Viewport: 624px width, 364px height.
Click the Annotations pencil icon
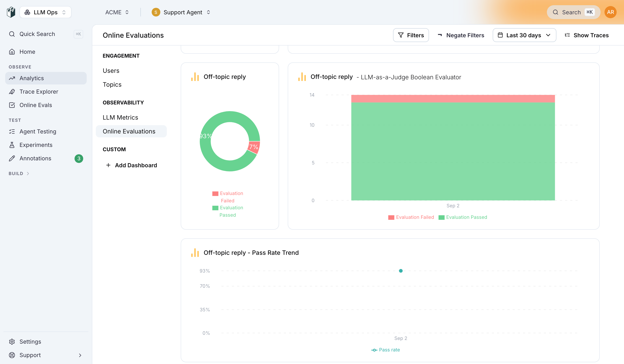point(12,158)
